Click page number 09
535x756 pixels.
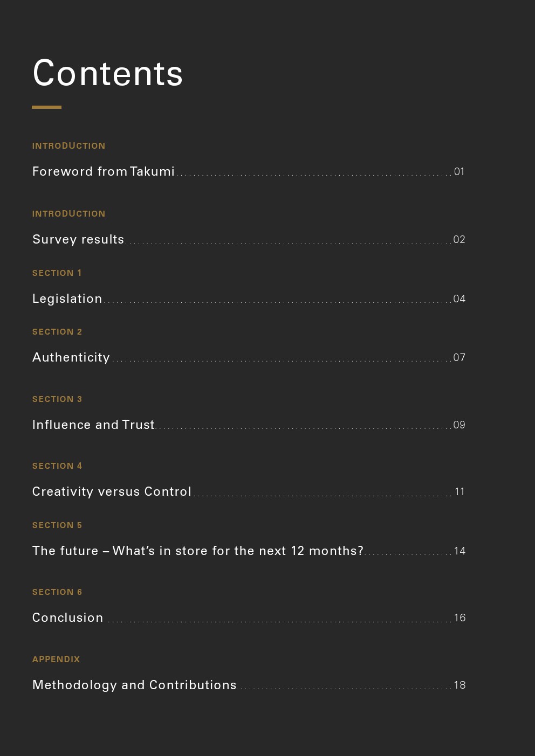tap(459, 425)
